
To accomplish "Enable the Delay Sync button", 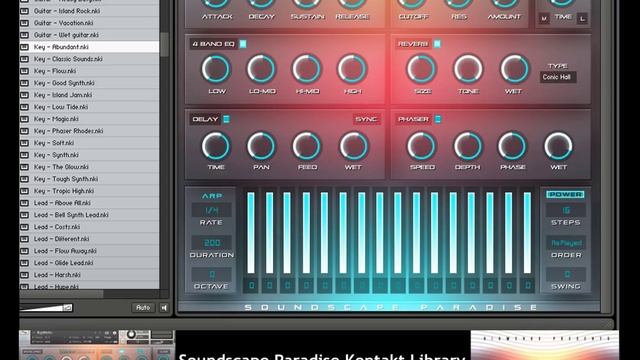I will [x=367, y=119].
